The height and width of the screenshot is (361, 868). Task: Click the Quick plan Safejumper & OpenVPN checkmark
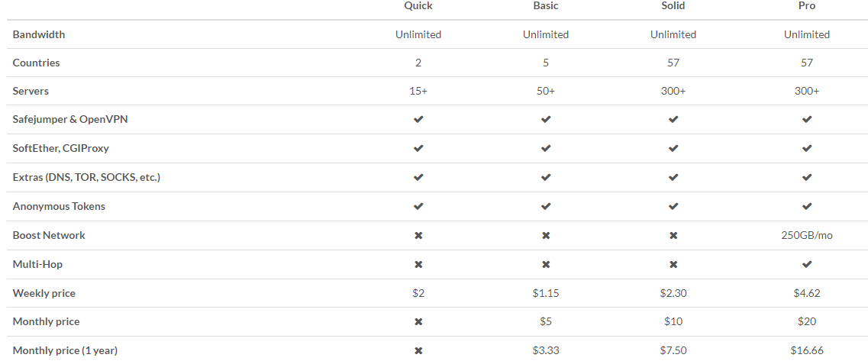pos(418,119)
